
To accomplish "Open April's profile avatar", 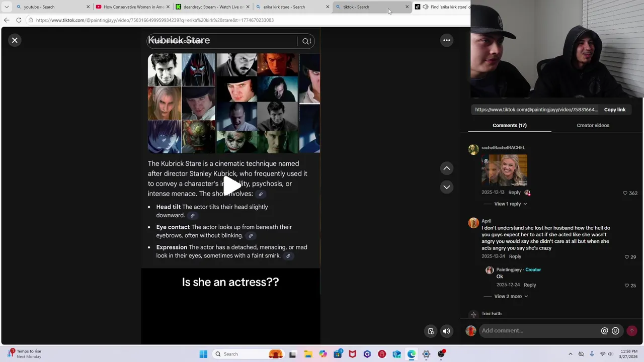I will point(473,223).
